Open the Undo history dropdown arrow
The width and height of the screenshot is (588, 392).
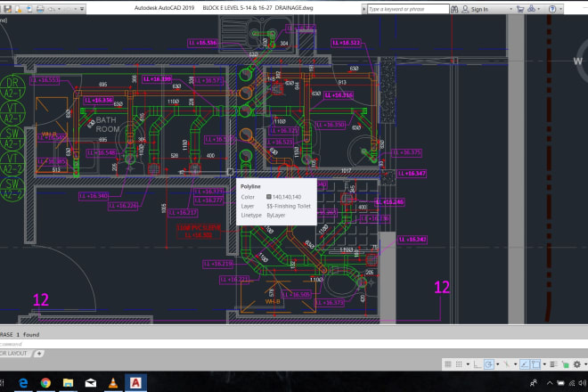tap(60, 9)
